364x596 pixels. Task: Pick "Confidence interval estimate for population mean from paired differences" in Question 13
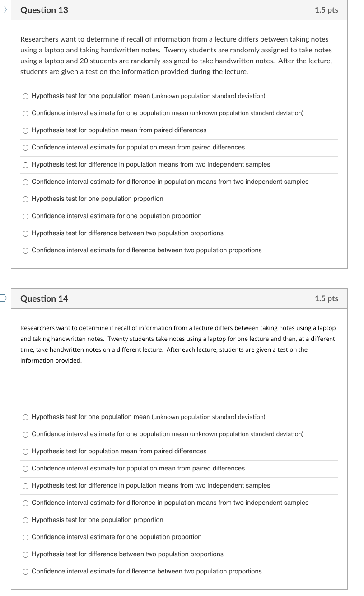pyautogui.click(x=26, y=147)
